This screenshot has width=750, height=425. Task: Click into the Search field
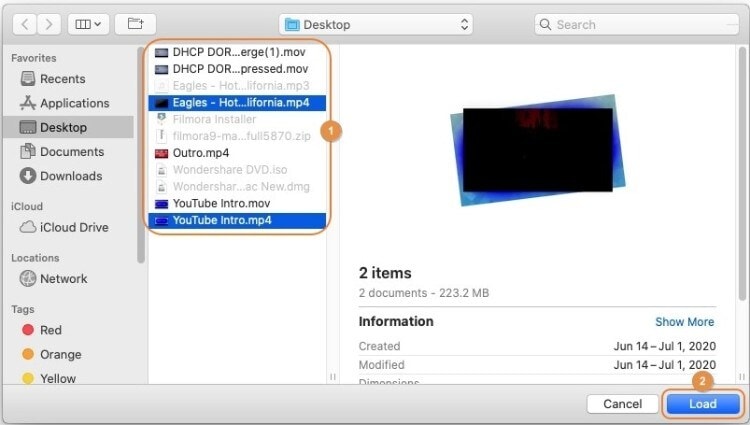pos(637,24)
